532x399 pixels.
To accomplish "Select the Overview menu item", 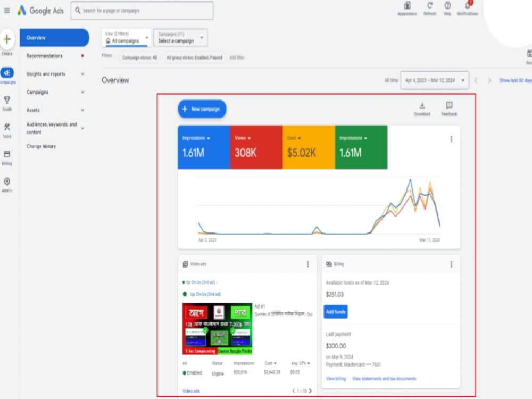I will click(x=54, y=38).
